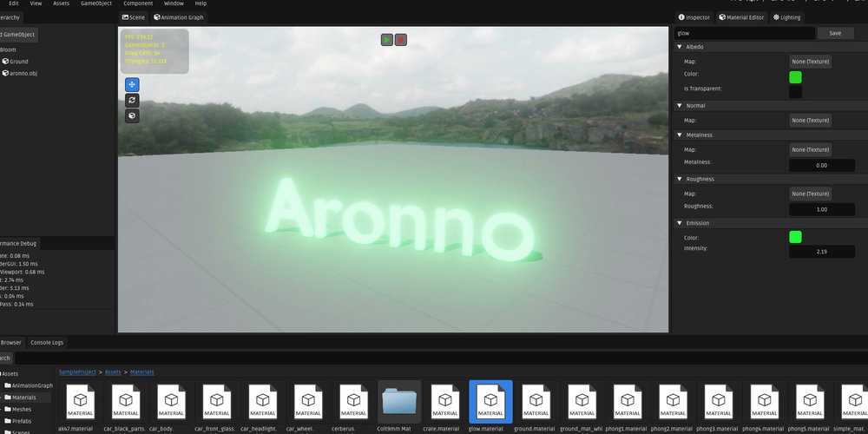Switch to the Lighting tab
Image resolution: width=868 pixels, height=434 pixels.
pos(786,17)
